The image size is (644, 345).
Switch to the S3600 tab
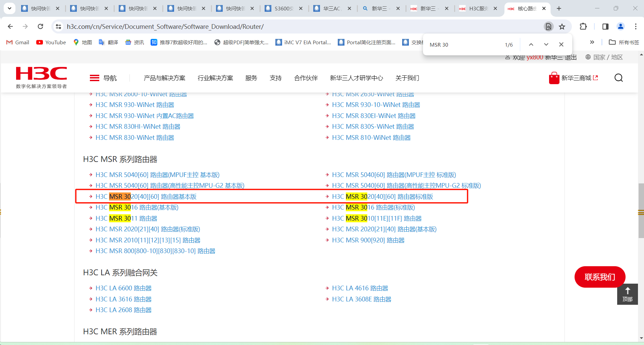pos(284,8)
